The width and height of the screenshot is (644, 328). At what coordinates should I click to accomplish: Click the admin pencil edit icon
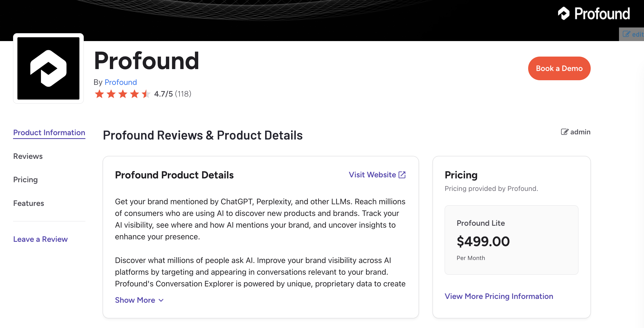click(x=565, y=132)
